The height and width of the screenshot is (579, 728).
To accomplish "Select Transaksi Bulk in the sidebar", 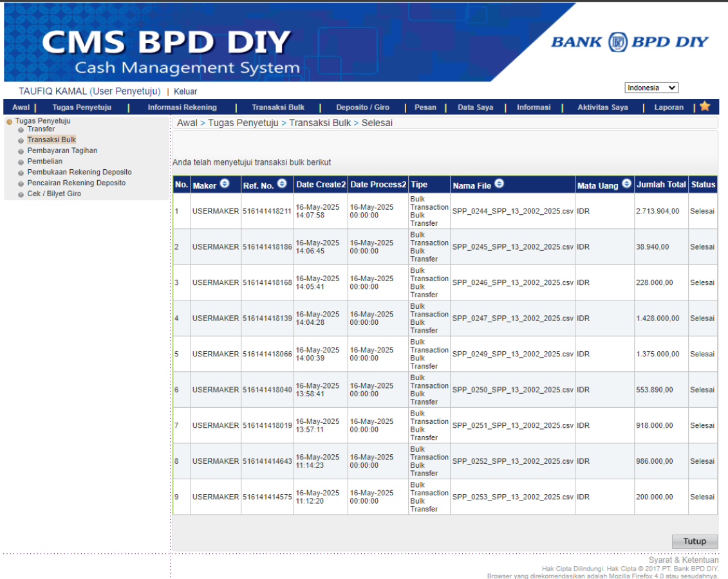I will 51,140.
